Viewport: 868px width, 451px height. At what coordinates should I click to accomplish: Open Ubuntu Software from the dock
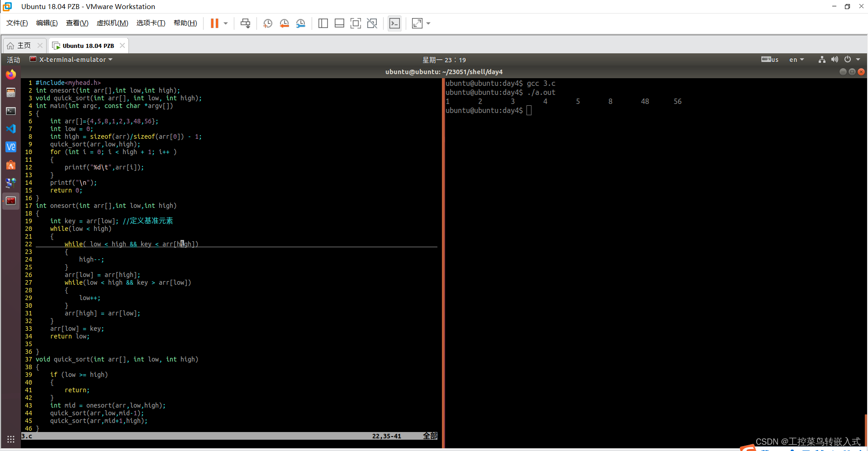click(10, 165)
